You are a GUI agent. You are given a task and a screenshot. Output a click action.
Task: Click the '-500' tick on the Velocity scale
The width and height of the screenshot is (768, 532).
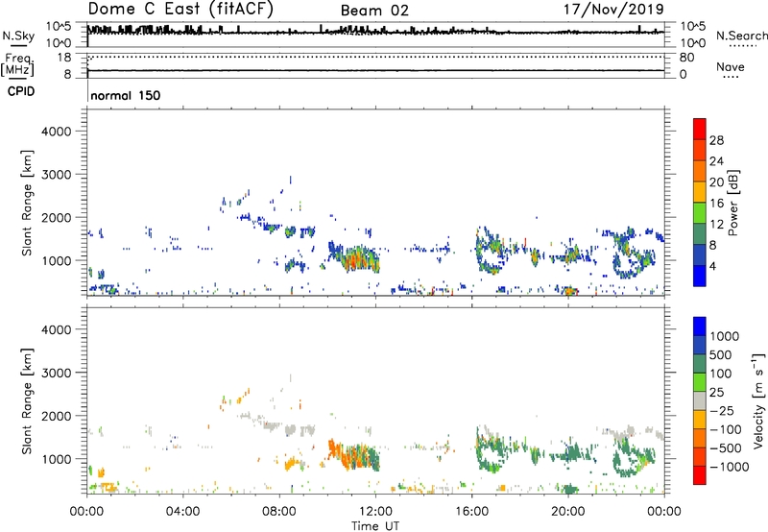tap(726, 448)
